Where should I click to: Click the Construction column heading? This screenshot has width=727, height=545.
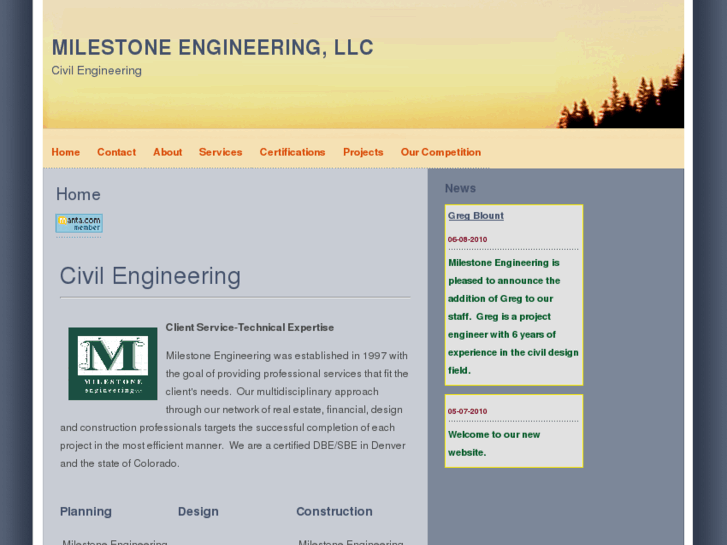pos(334,511)
